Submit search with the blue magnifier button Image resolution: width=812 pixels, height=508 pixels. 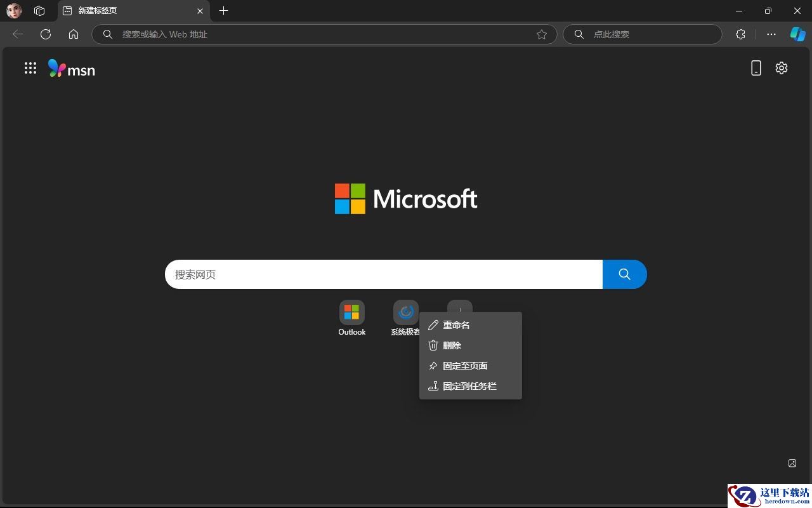coord(625,274)
